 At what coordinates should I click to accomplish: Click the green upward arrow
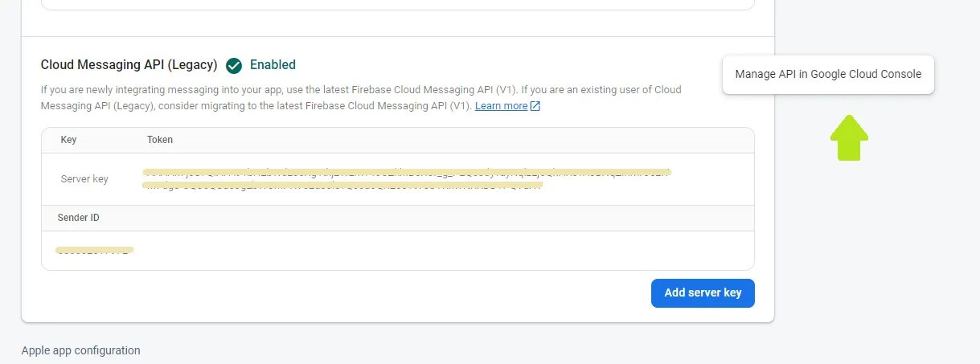(x=849, y=137)
